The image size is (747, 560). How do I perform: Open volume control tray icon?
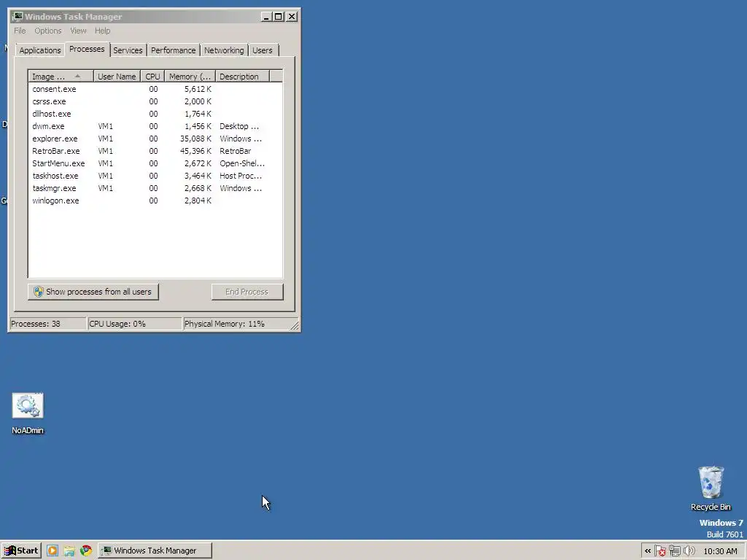pos(689,551)
